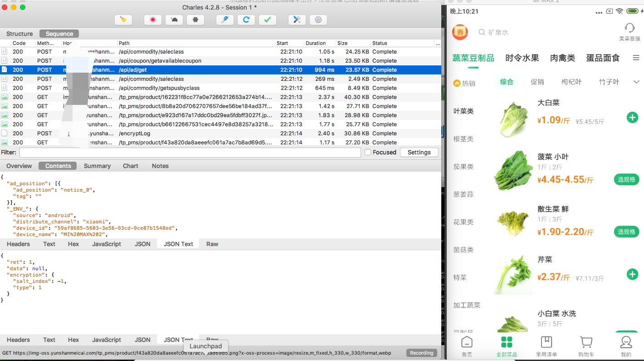The width and height of the screenshot is (644, 361).
Task: Select the 热销 hot sale side item
Action: click(464, 83)
